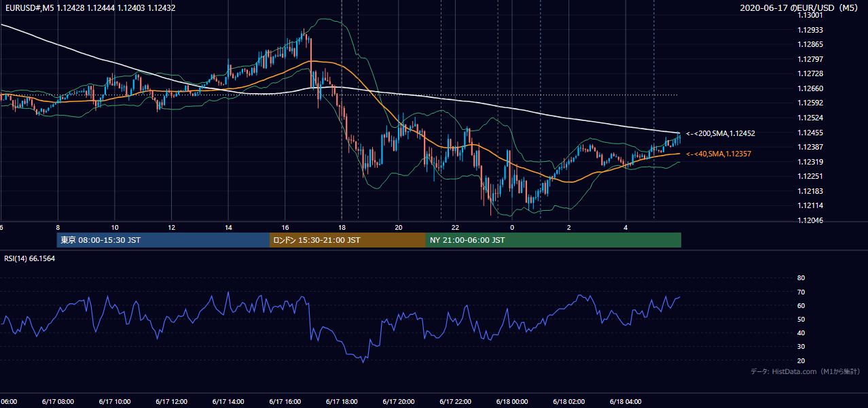868x408 pixels.
Task: Click the 6/17 22:00 bottom time label
Action: point(456,401)
